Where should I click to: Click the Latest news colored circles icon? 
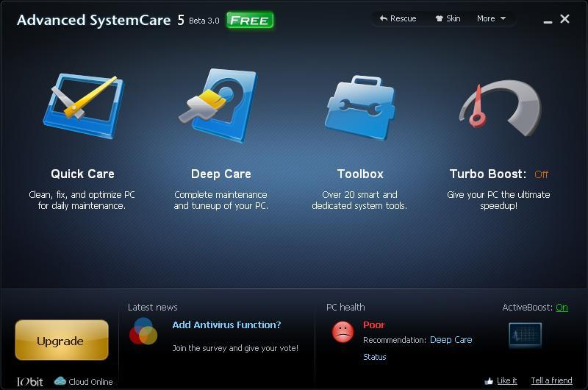point(143,331)
